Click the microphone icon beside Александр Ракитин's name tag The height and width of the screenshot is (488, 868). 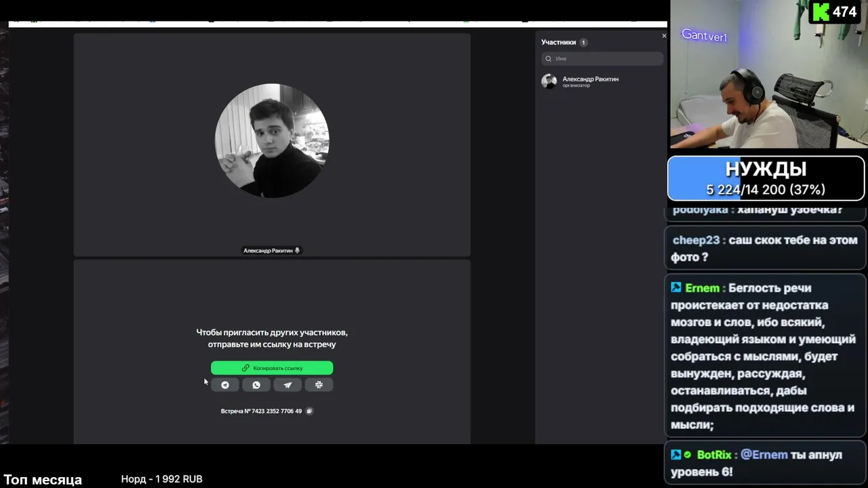(297, 251)
